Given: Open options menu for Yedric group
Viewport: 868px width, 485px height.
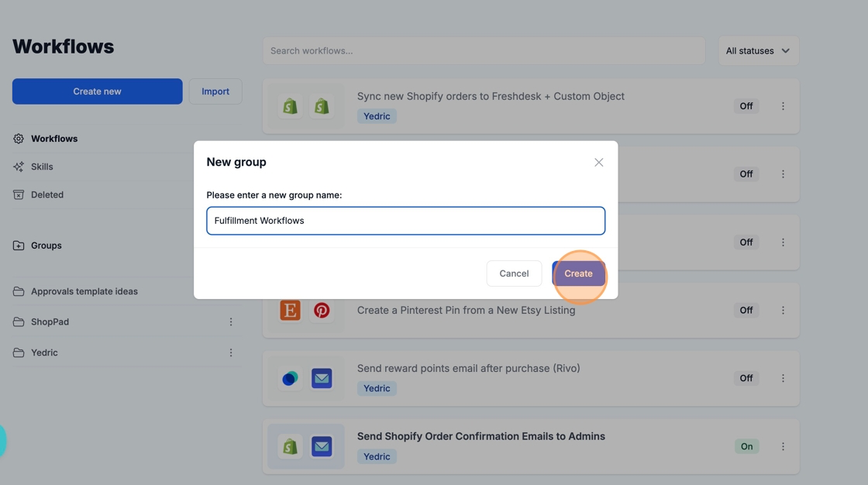Looking at the screenshot, I should pos(231,353).
